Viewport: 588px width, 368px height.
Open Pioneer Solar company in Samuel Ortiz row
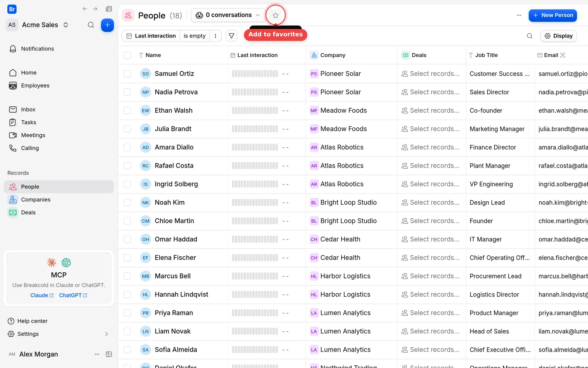tap(336, 74)
